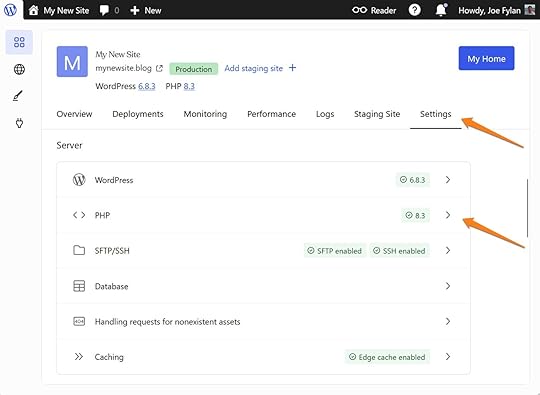Click the SFTP enabled badge
The width and height of the screenshot is (540, 395).
[x=334, y=251]
